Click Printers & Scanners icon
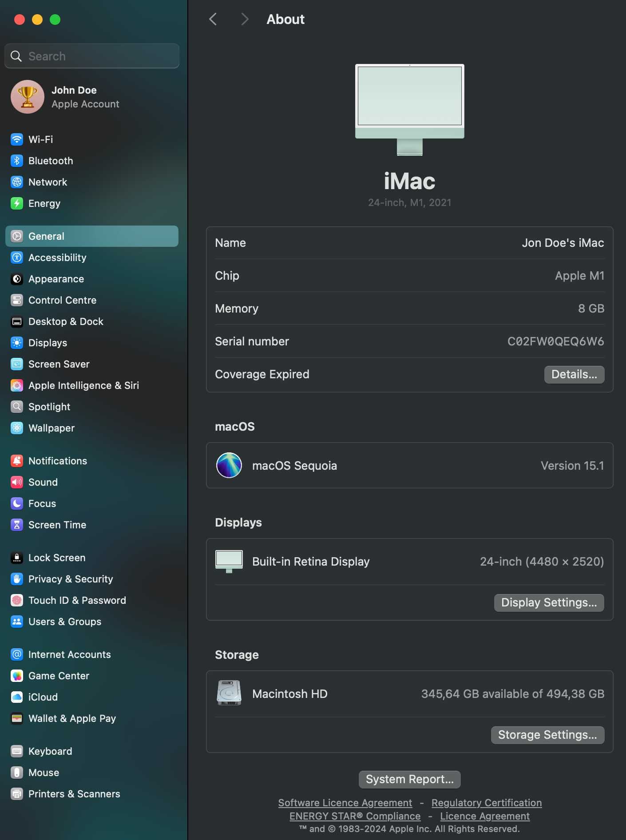The image size is (626, 840). (x=17, y=794)
